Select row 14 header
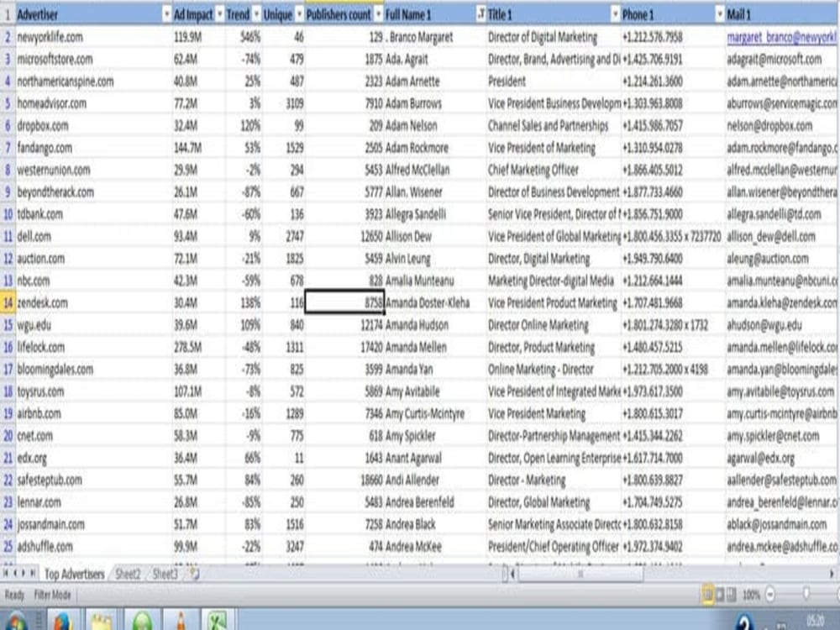Viewport: 840px width, 630px height. coord(8,302)
